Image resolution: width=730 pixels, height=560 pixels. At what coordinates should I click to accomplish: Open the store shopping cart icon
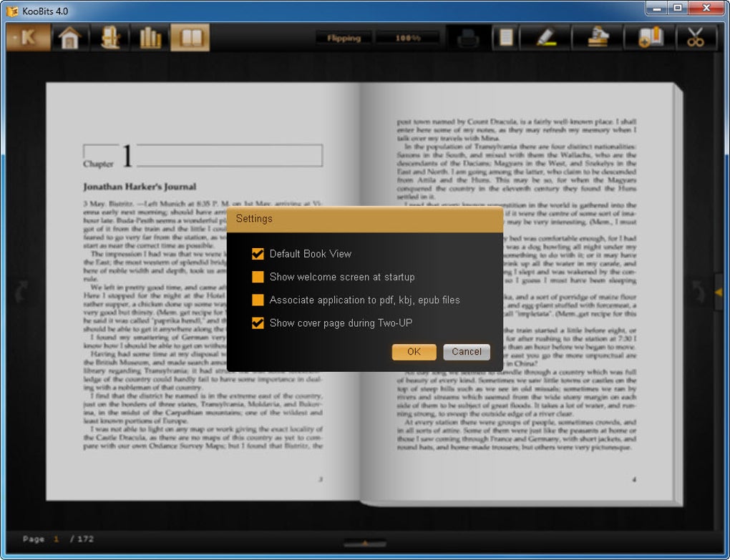point(110,37)
